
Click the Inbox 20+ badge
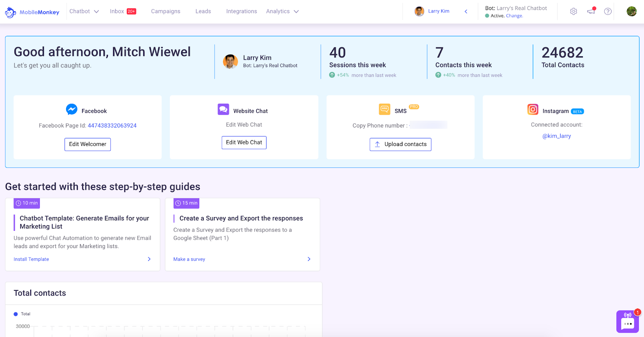(132, 11)
